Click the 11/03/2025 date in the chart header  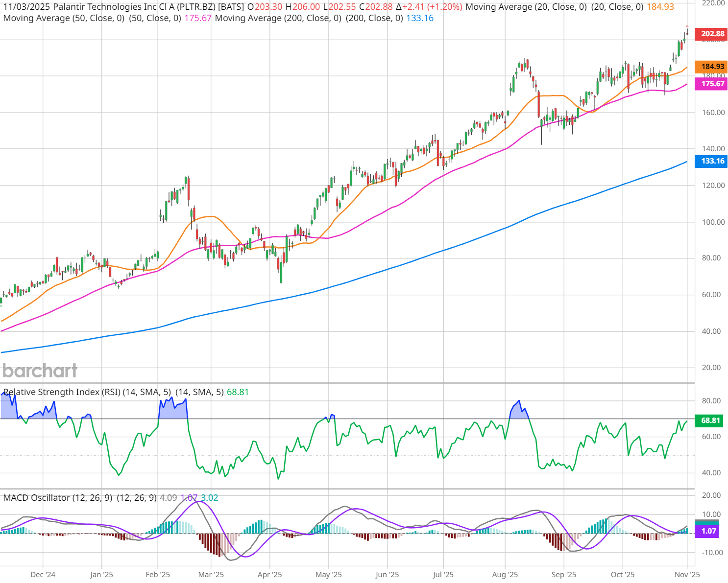click(26, 7)
